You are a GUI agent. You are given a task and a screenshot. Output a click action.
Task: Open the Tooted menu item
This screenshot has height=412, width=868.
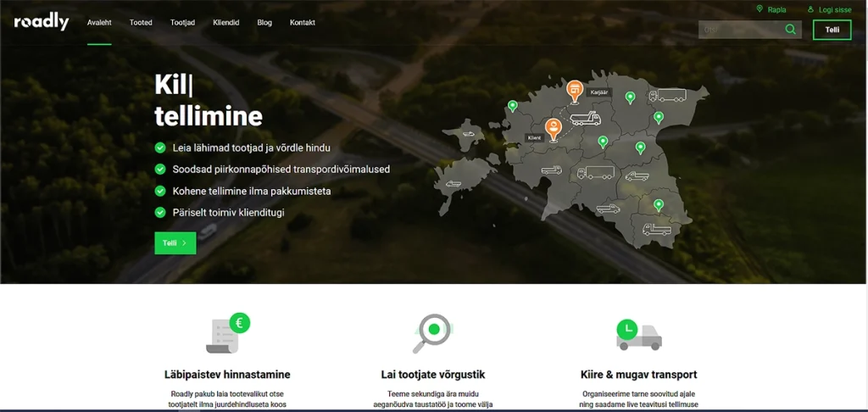tap(141, 23)
